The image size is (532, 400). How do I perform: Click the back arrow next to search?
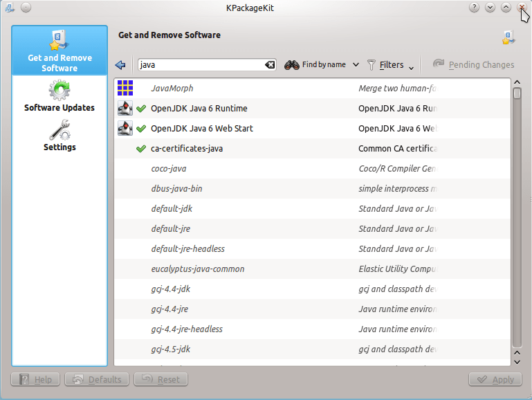click(x=120, y=65)
